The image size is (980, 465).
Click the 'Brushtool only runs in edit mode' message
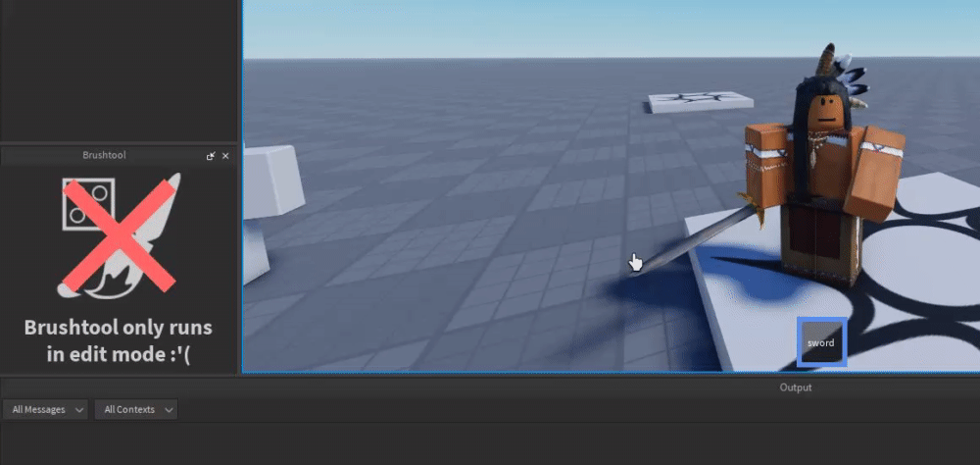tap(119, 340)
